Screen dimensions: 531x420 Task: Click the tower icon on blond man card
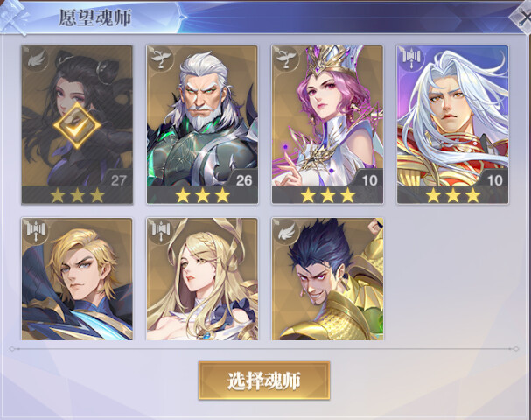36,231
